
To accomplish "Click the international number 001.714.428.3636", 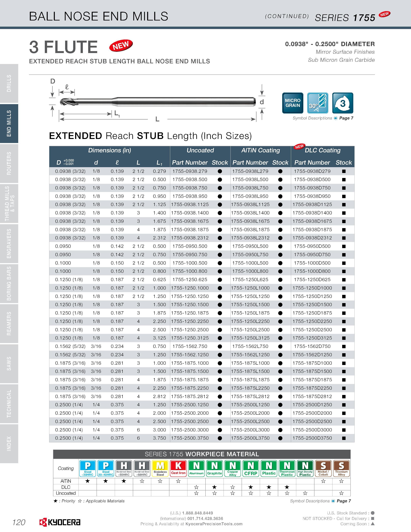I will click(205, 518).
